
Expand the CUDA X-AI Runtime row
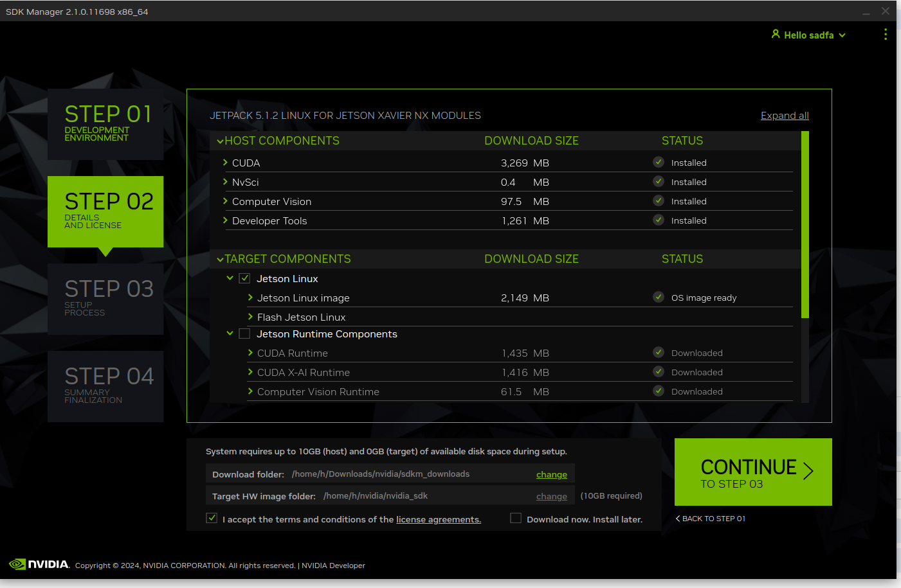(250, 372)
